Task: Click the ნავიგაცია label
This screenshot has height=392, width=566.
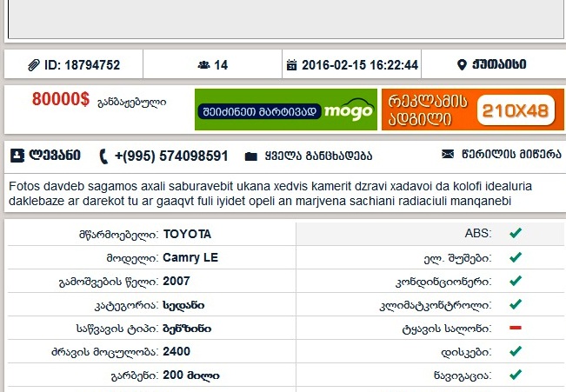Action: (463, 375)
